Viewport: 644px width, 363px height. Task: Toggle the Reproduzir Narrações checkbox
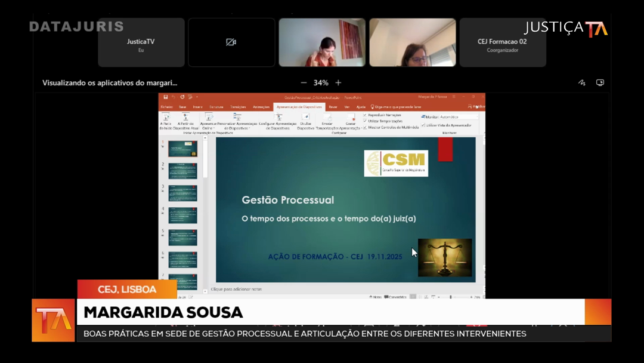click(365, 115)
